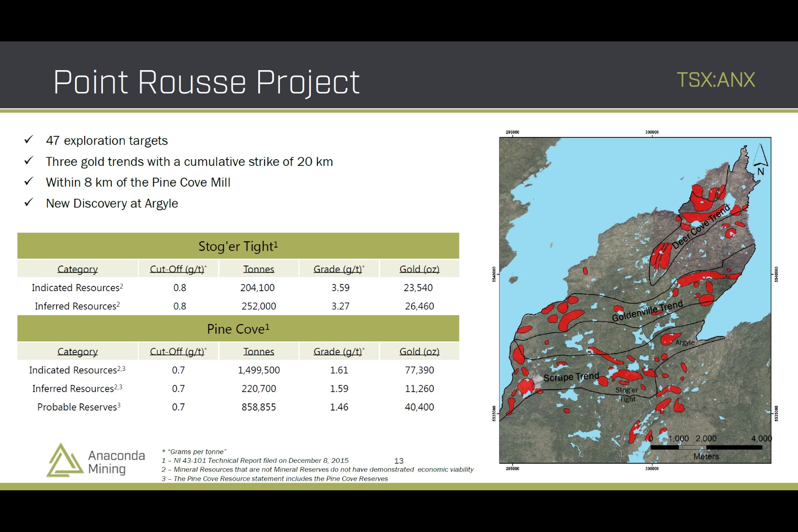The width and height of the screenshot is (798, 532).
Task: Click the cumulative strike of 20 km bullet
Action: pyautogui.click(x=190, y=162)
